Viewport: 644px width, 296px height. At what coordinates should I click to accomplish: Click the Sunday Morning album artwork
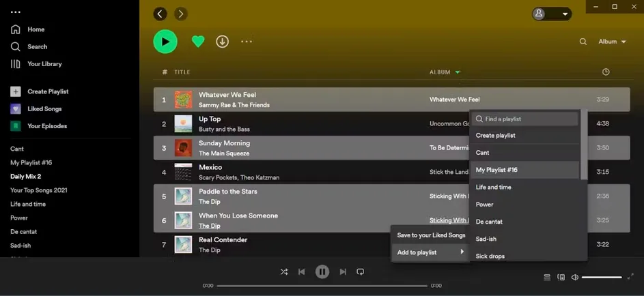click(x=183, y=148)
